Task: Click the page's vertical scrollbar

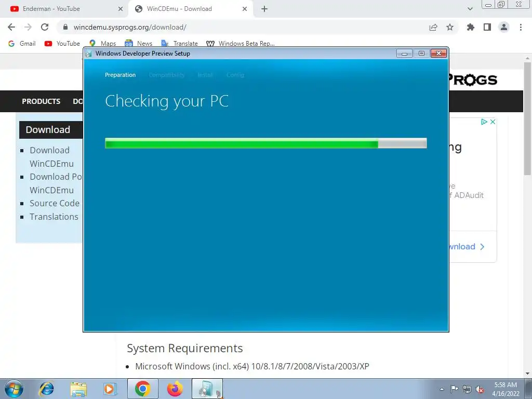Action: click(527, 119)
